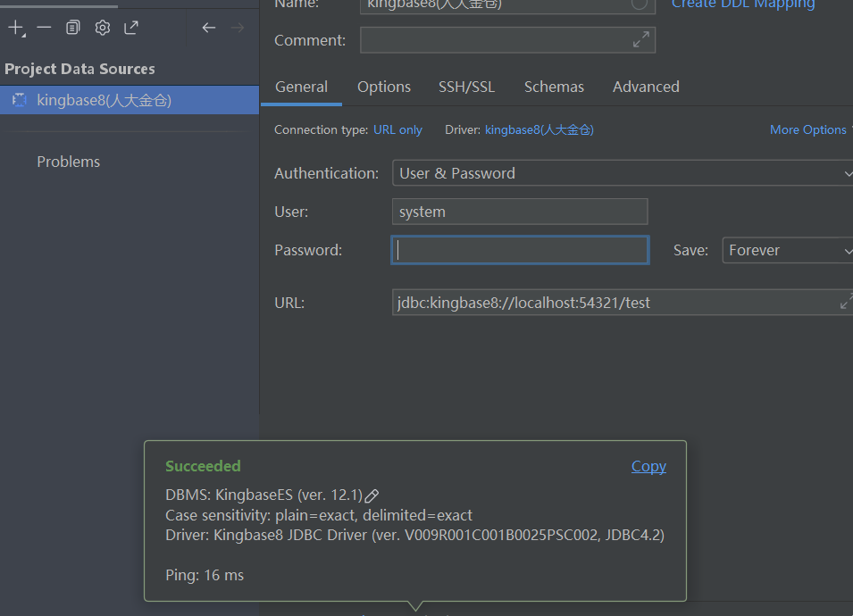This screenshot has width=853, height=616.
Task: Open driver settings gear icon
Action: [103, 27]
